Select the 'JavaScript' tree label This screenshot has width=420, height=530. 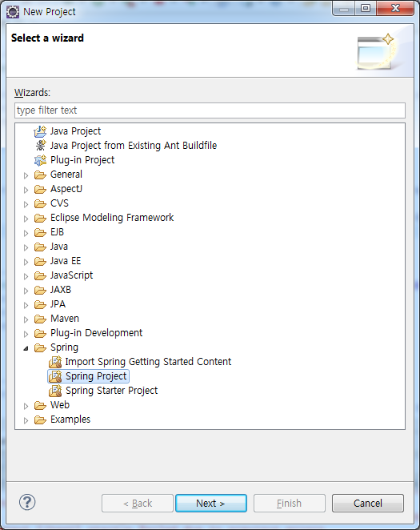pyautogui.click(x=71, y=276)
